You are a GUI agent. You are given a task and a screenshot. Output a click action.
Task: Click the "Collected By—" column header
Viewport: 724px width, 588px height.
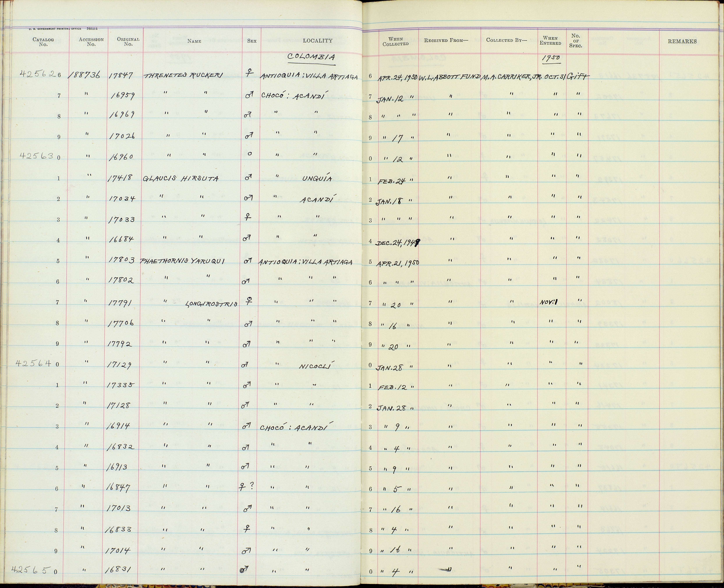[x=506, y=40]
